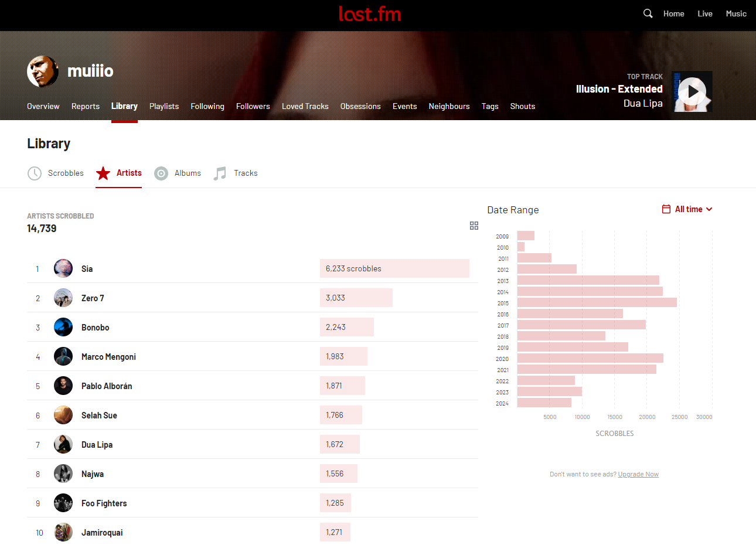Screen dimensions: 756x545
Task: Open muiio's profile avatar
Action: point(43,71)
